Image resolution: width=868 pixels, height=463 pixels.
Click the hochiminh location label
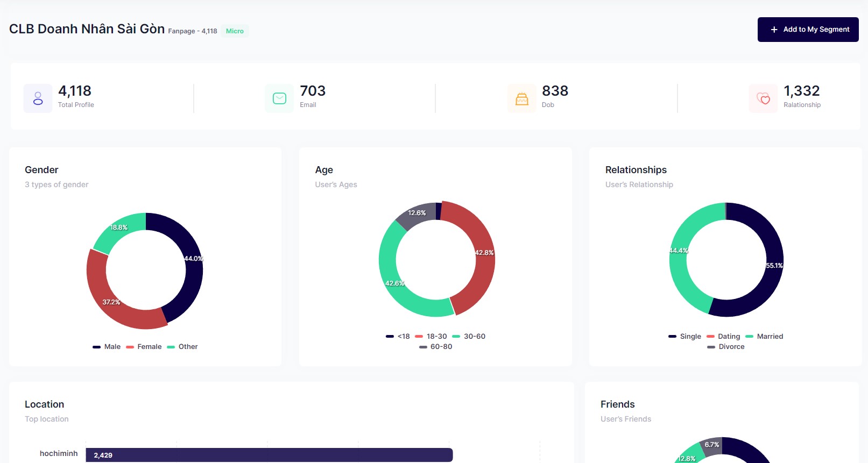59,454
